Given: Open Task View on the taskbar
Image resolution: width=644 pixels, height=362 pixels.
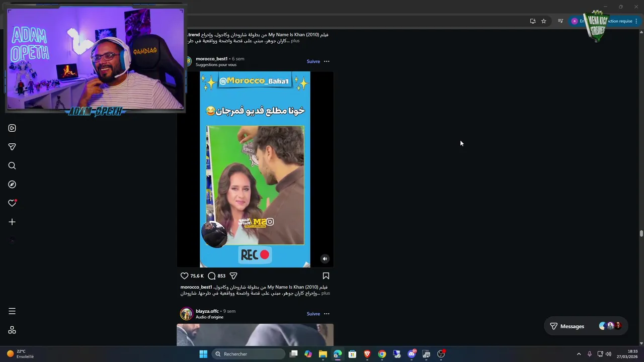Looking at the screenshot, I should tap(294, 354).
